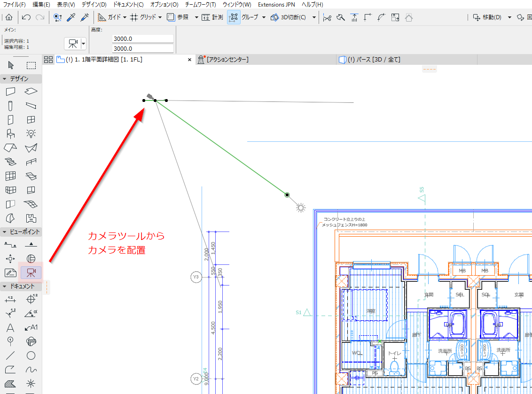Screen dimensions: 532x394
Task: Select the Hotspot tool
Action: pyautogui.click(x=31, y=384)
